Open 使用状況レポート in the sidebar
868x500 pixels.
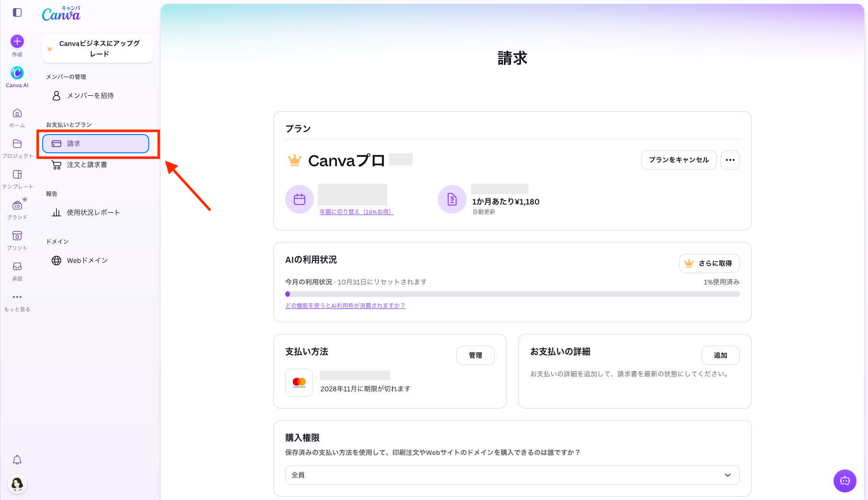coord(96,213)
